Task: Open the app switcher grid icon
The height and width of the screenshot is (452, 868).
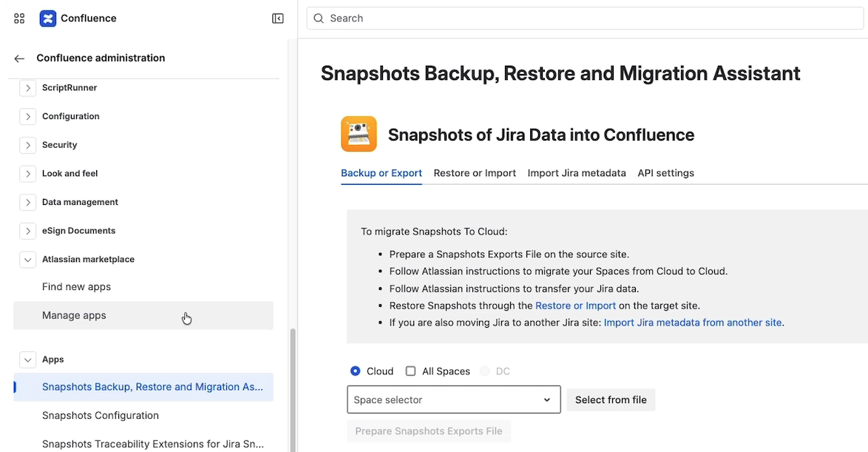Action: (x=19, y=18)
